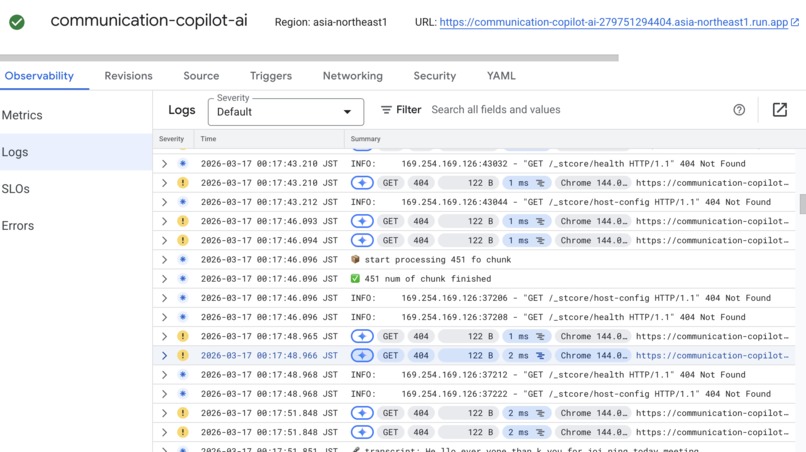Click warning severity icon on 00:17:48.966 row
This screenshot has width=806, height=452.
pyautogui.click(x=182, y=355)
